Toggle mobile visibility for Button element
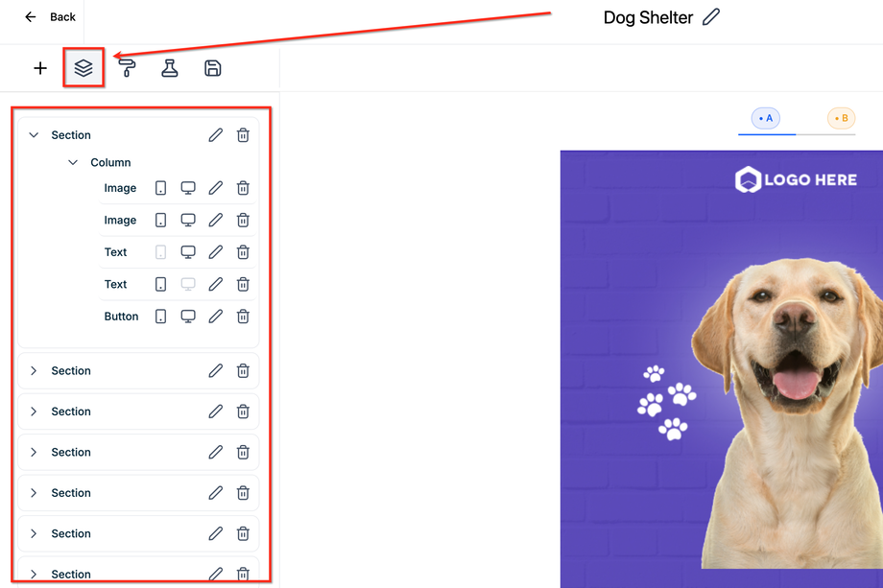 160,317
